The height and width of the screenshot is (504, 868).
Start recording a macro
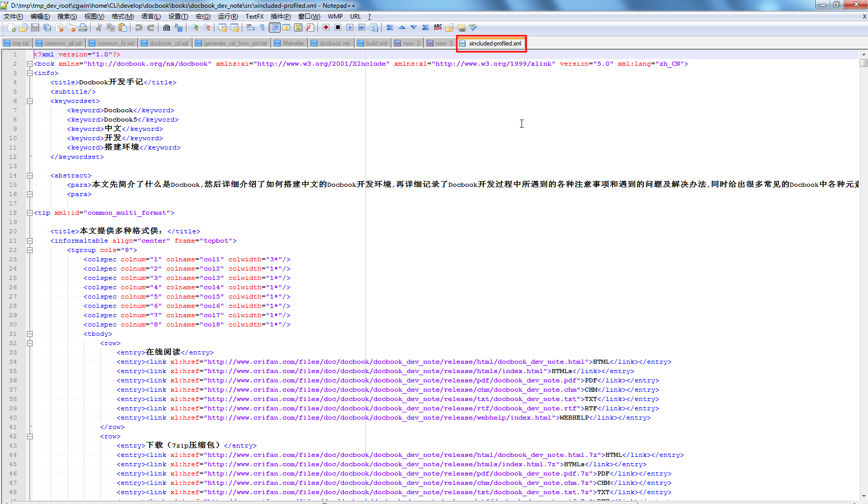point(326,27)
